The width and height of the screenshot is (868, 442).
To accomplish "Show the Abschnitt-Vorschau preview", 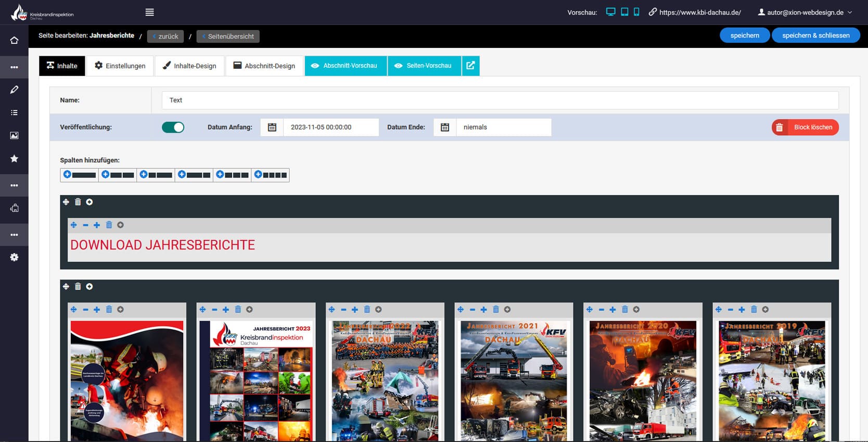I will tap(345, 66).
